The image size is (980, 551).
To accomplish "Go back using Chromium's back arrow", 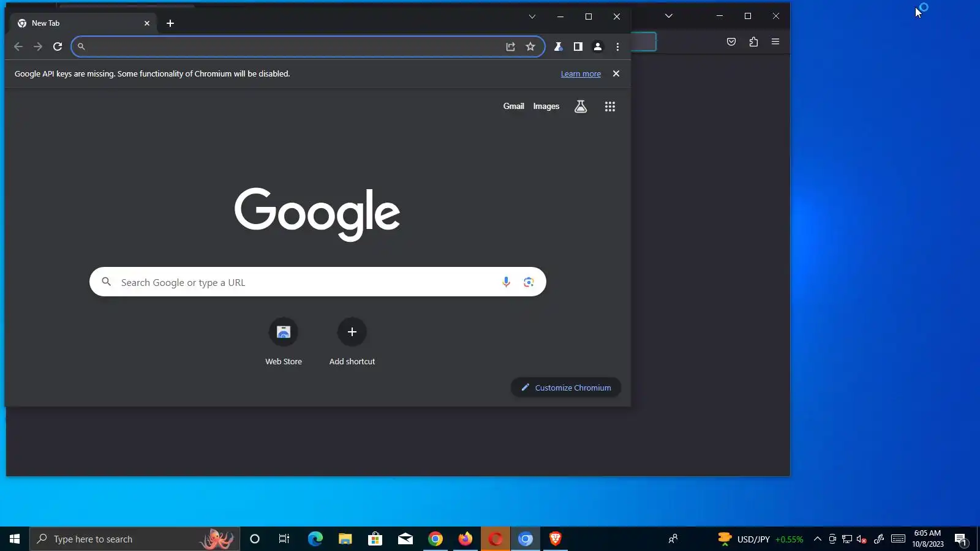I will (18, 47).
